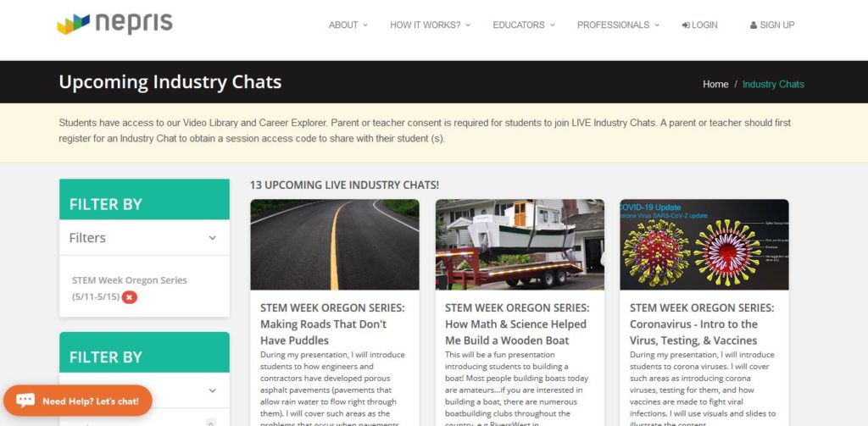868x426 pixels.
Task: Click the Login link
Action: click(x=699, y=25)
